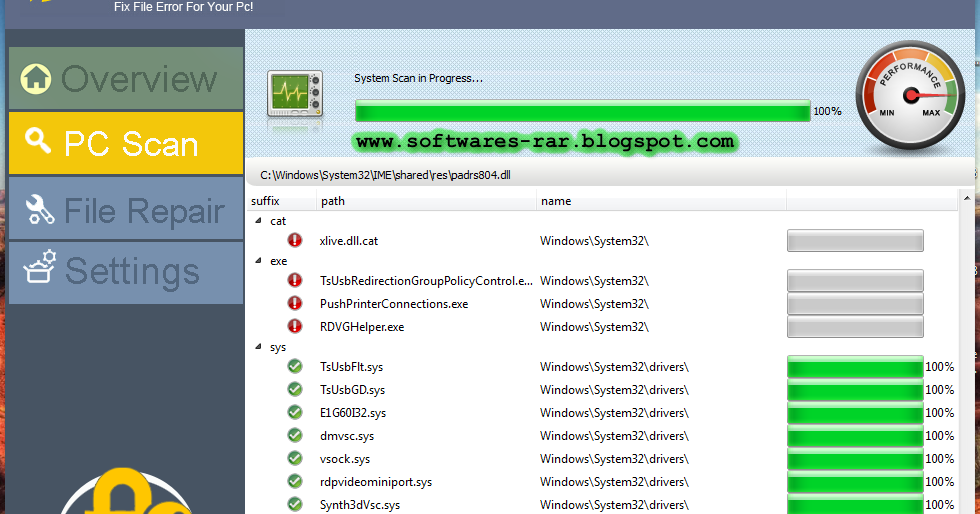Sort by the name column header
The image size is (980, 514).
pos(661,201)
